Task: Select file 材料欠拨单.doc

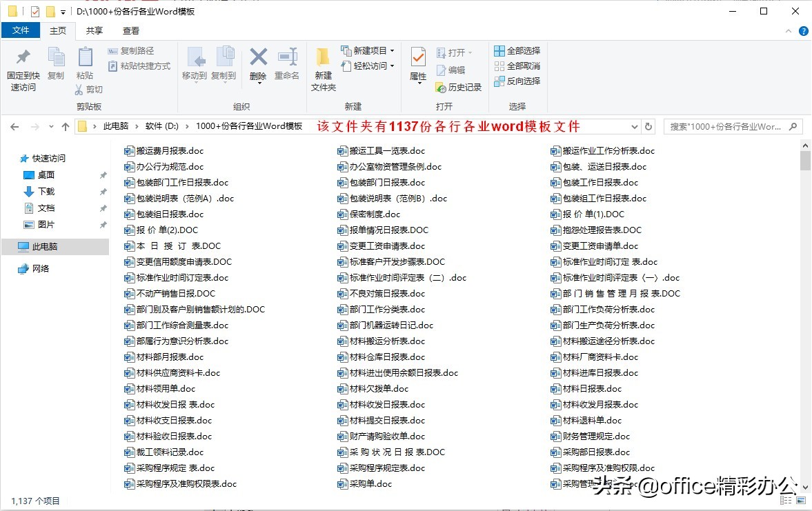Action: [373, 389]
